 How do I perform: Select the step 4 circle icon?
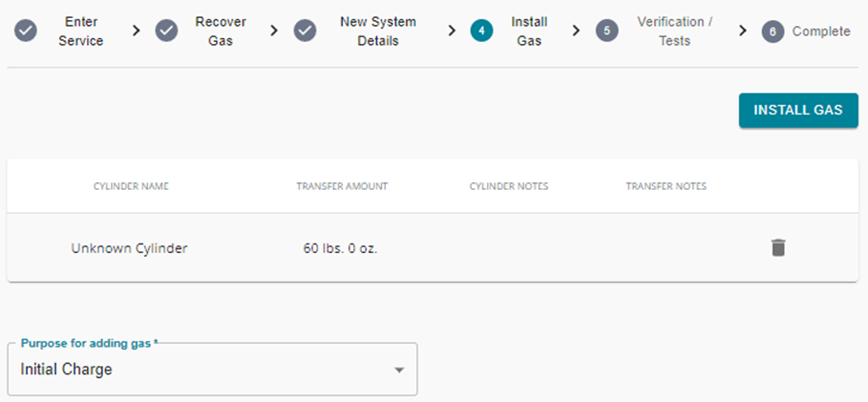[481, 31]
